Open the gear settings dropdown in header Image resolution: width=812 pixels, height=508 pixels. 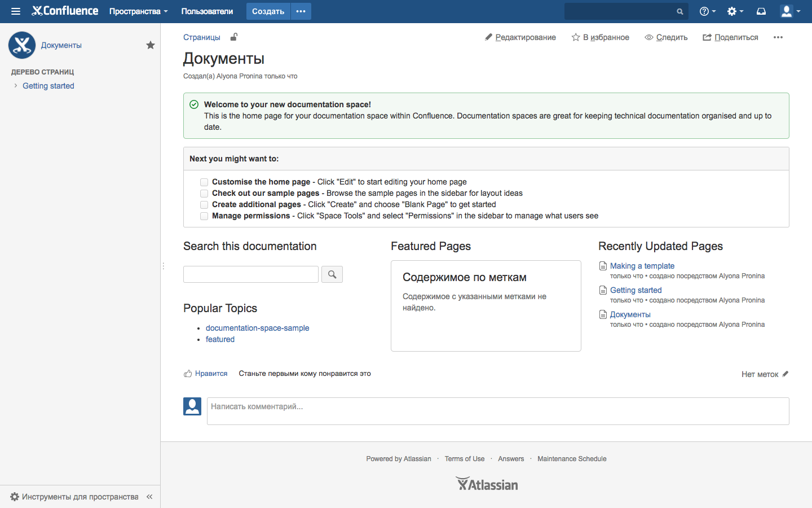(x=735, y=11)
